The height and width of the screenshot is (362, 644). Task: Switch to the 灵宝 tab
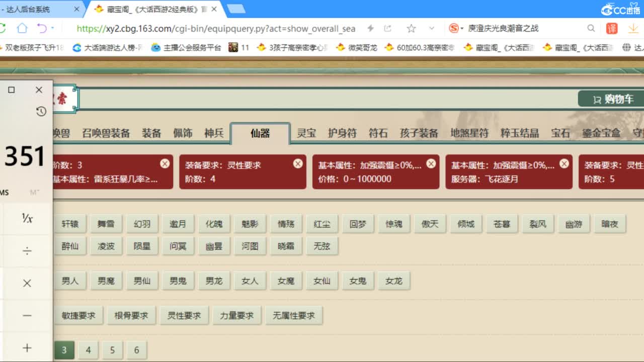(x=306, y=133)
